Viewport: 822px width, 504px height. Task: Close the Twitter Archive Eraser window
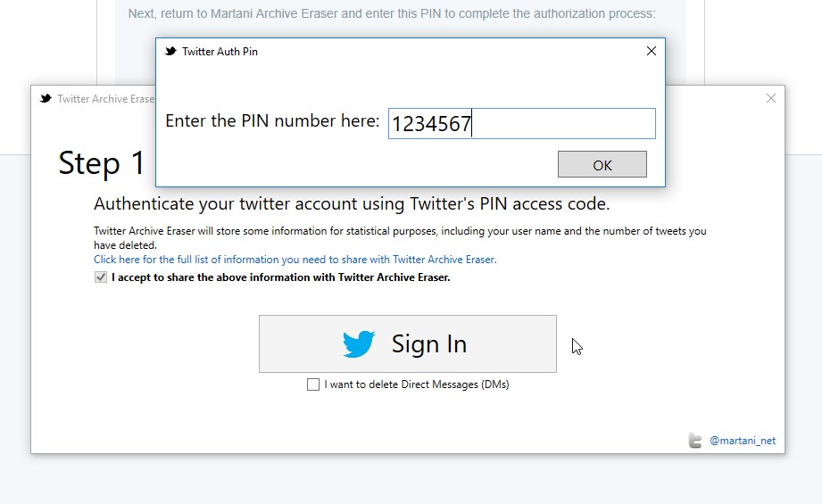click(x=770, y=98)
